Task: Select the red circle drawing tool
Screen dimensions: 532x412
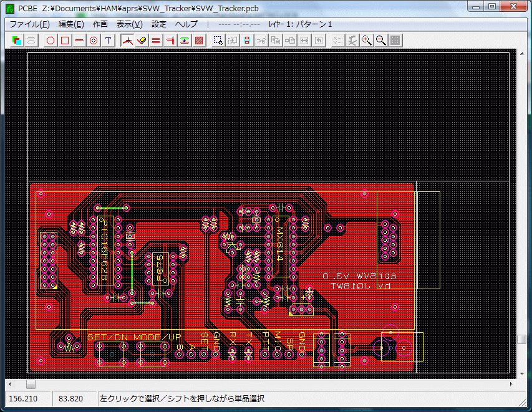Action: pos(51,41)
